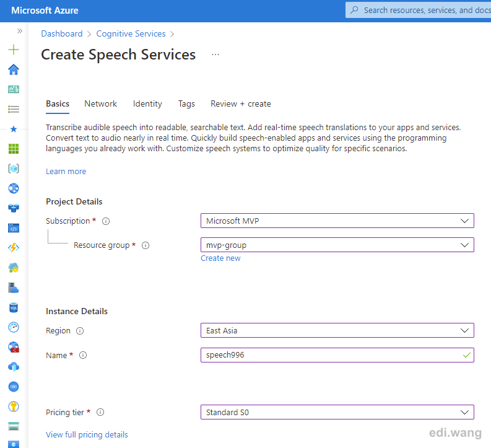Open the Learn more link
This screenshot has width=491, height=448.
point(66,172)
